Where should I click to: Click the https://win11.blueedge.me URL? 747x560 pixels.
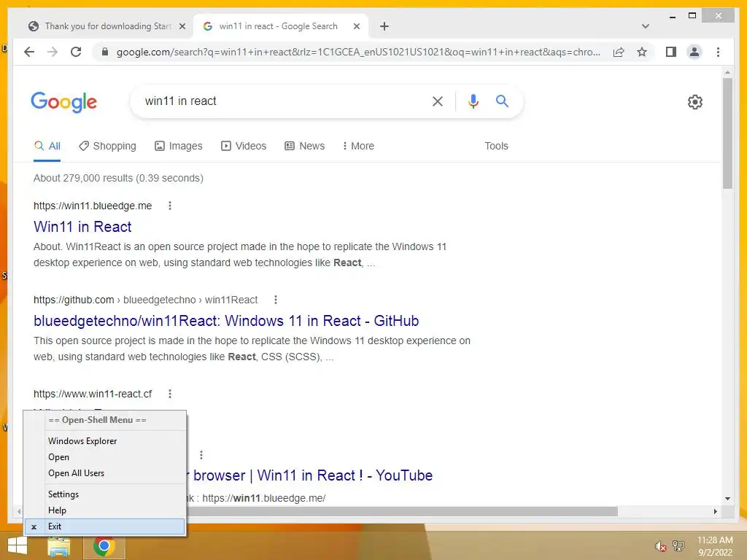click(93, 206)
